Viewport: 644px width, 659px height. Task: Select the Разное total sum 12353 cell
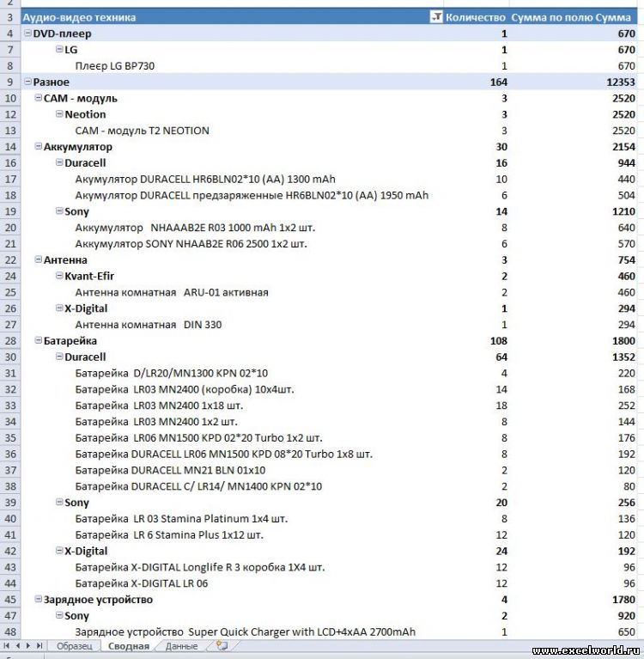pyautogui.click(x=573, y=82)
